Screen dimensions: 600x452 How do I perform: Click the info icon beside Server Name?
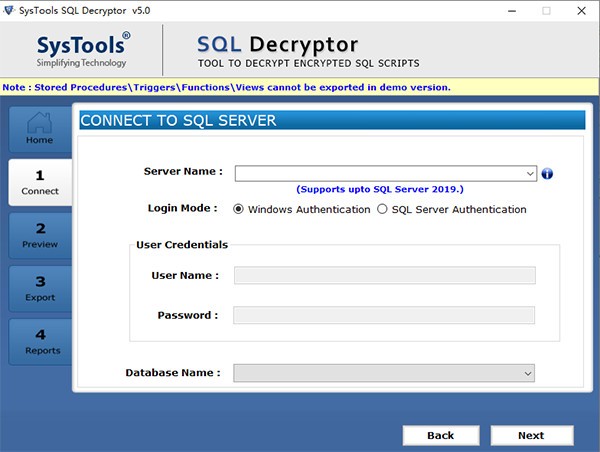pos(547,174)
